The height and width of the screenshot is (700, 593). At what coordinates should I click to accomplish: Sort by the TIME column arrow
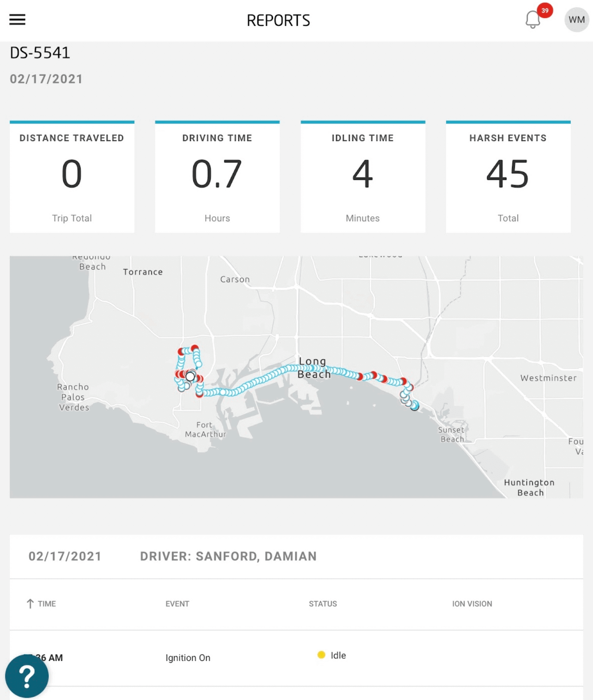[30, 604]
